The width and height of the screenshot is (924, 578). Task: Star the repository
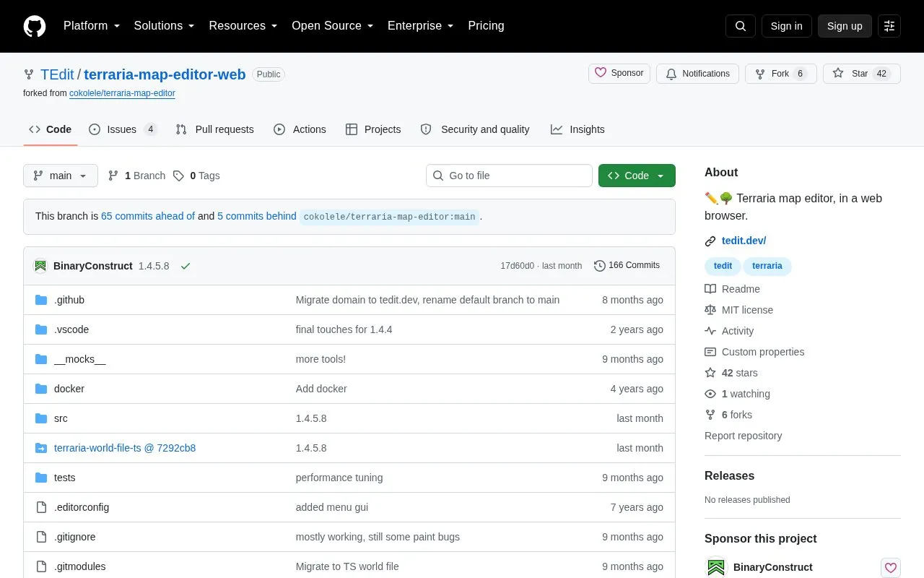[x=861, y=74]
